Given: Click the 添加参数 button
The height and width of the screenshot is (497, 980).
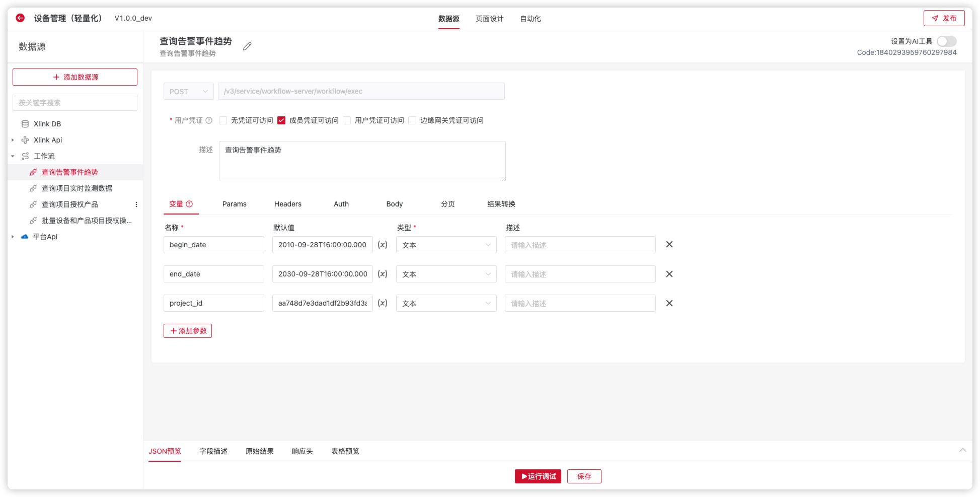Looking at the screenshot, I should tap(188, 330).
